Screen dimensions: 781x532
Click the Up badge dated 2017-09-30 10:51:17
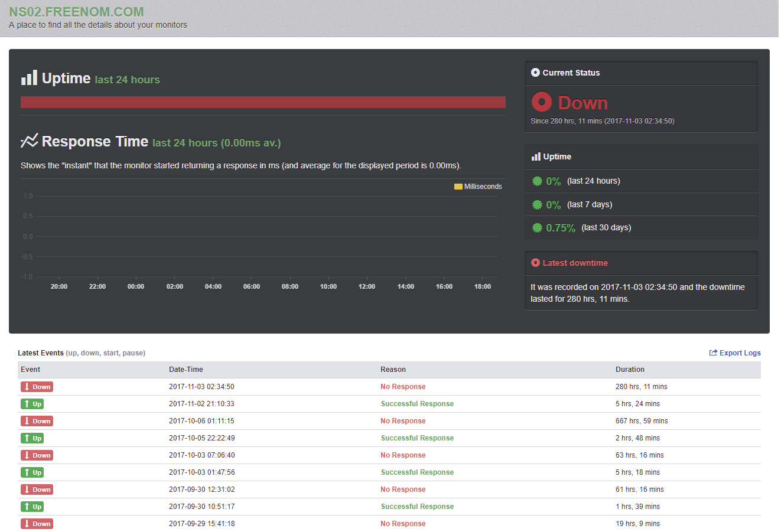pos(32,507)
